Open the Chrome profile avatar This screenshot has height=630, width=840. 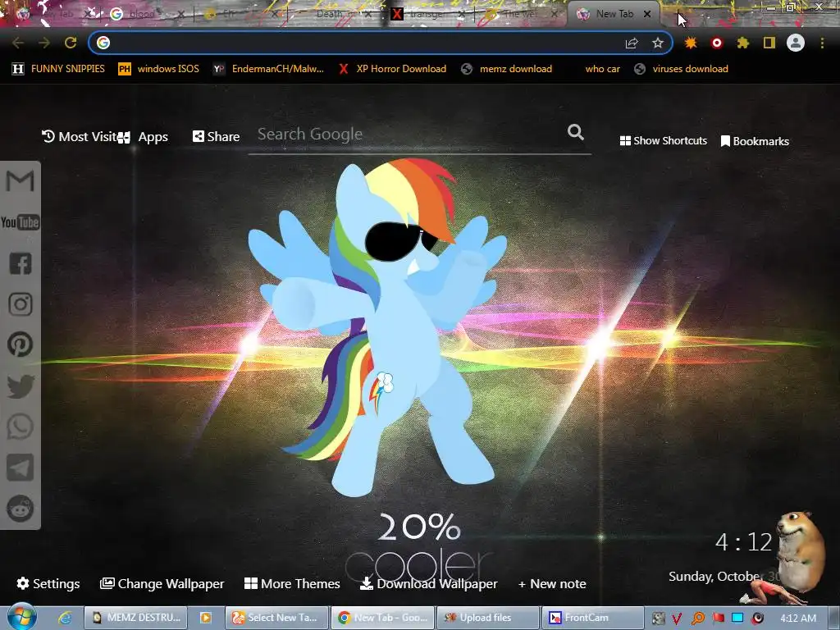(x=796, y=43)
